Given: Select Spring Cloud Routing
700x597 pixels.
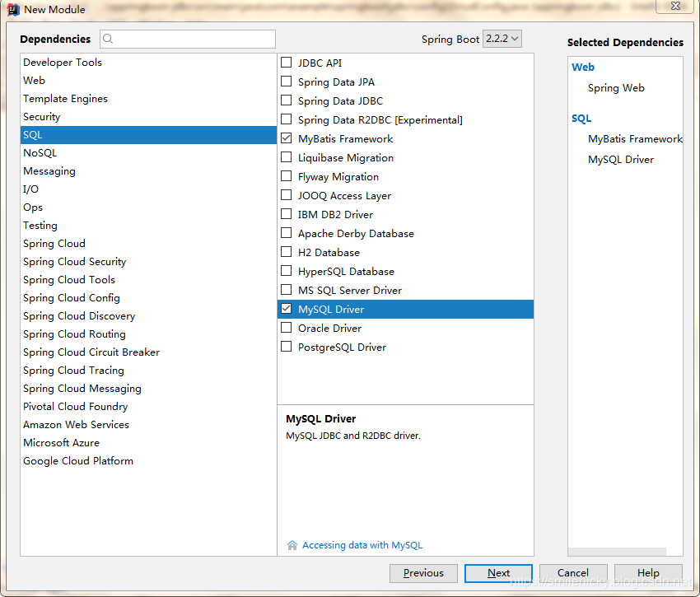Looking at the screenshot, I should (x=148, y=334).
